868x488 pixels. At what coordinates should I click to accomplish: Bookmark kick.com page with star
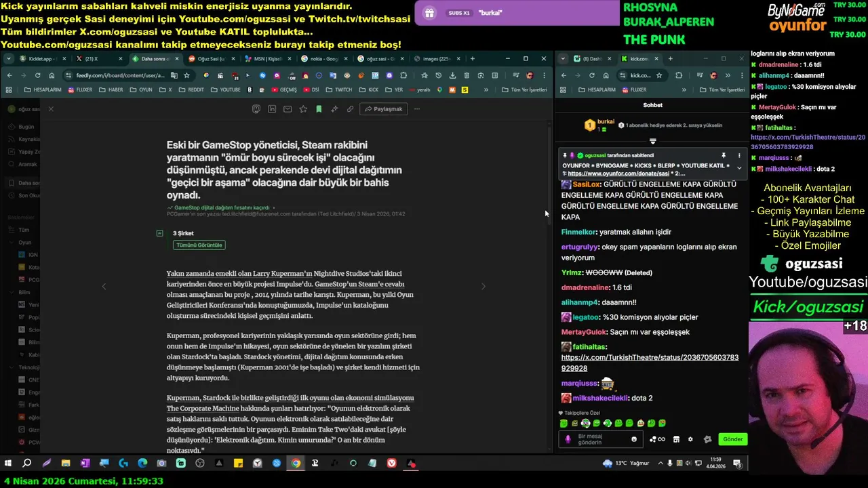click(658, 75)
